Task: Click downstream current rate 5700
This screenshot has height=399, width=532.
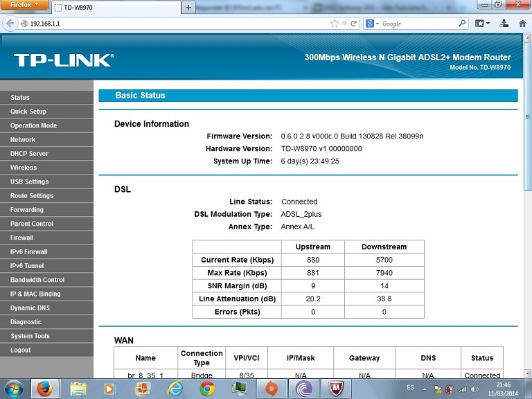Action: pyautogui.click(x=384, y=260)
